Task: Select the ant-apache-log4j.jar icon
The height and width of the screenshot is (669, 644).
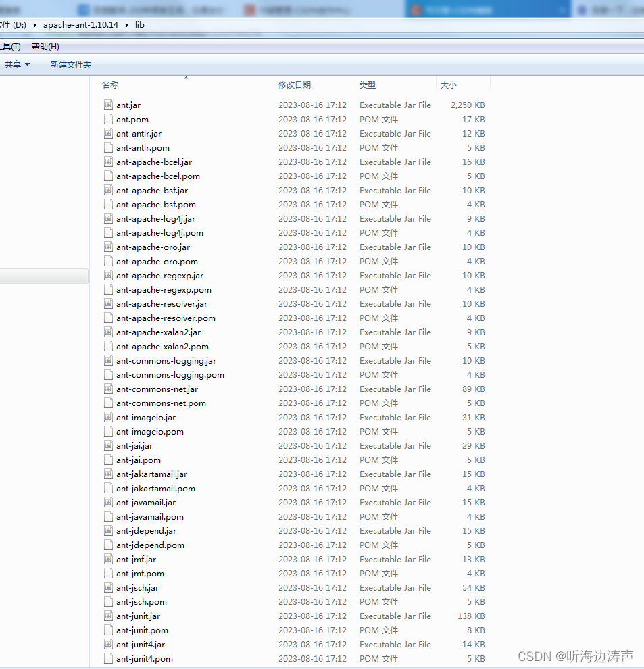Action: 108,218
